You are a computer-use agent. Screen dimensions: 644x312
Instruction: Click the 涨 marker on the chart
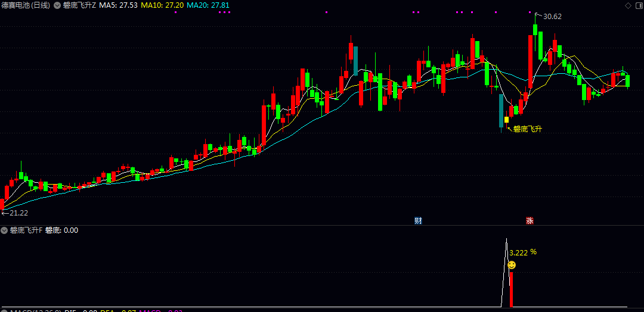[530, 220]
